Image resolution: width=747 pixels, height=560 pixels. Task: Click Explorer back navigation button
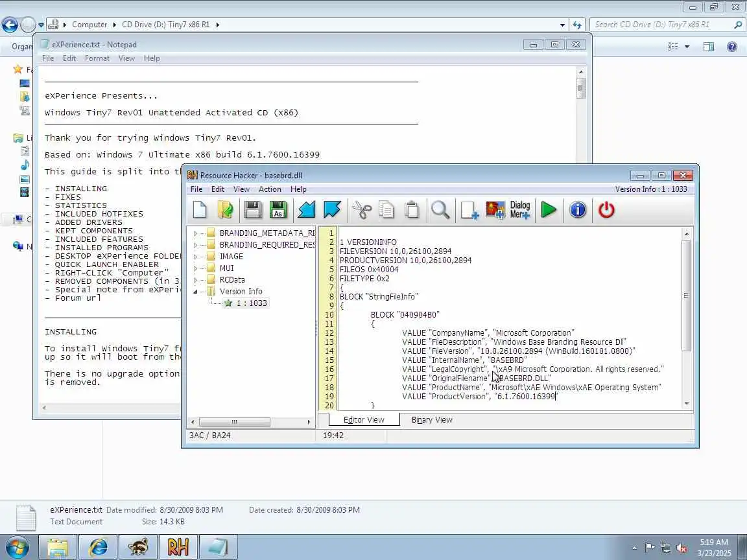[x=10, y=25]
